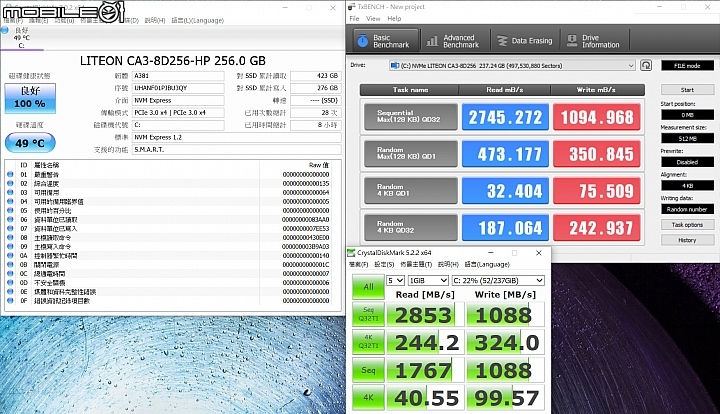Click the status icon of SMART row 02

point(10,184)
